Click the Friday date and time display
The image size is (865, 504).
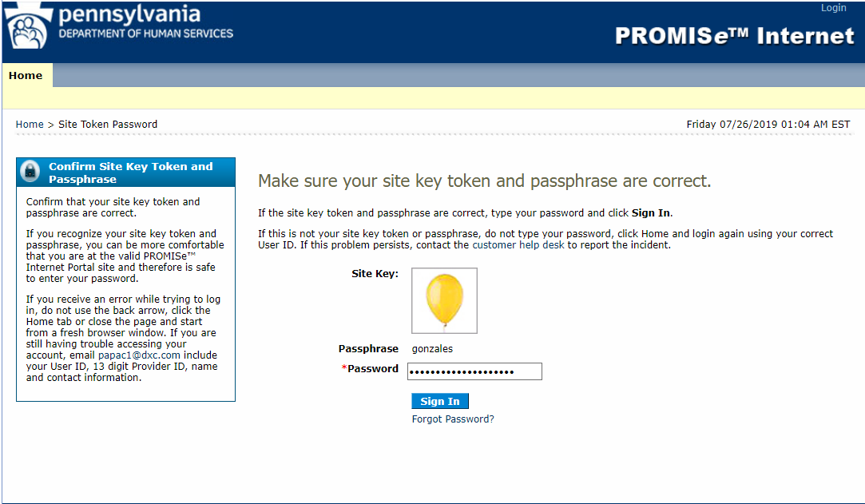(768, 124)
